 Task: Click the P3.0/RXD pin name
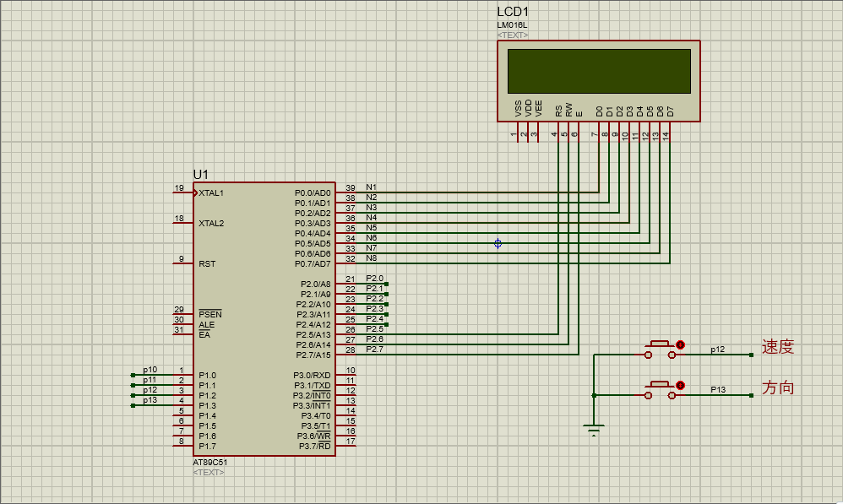(x=312, y=375)
